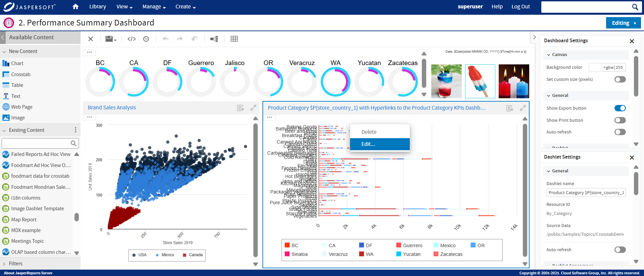
Task: Close the Dashlet Settings panel
Action: click(632, 157)
